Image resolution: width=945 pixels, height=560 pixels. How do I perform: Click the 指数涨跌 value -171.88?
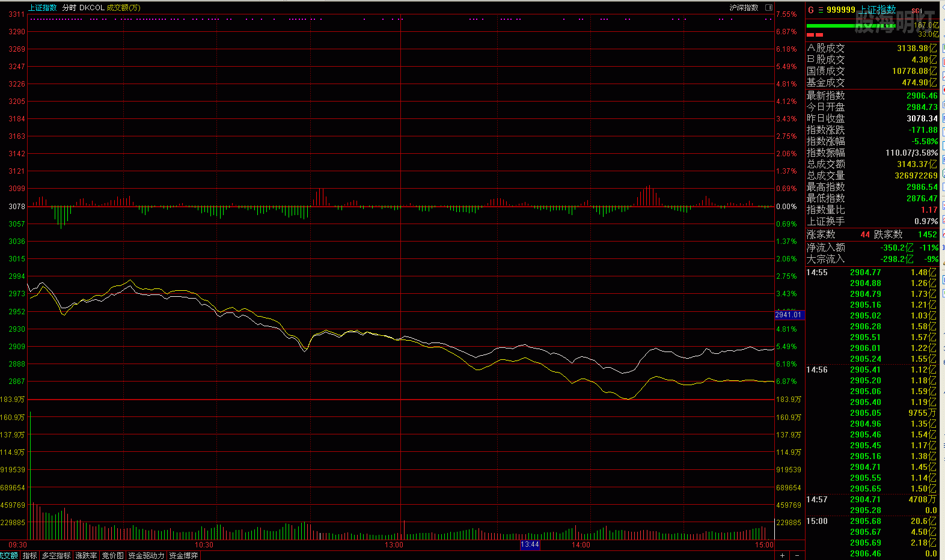tap(923, 130)
